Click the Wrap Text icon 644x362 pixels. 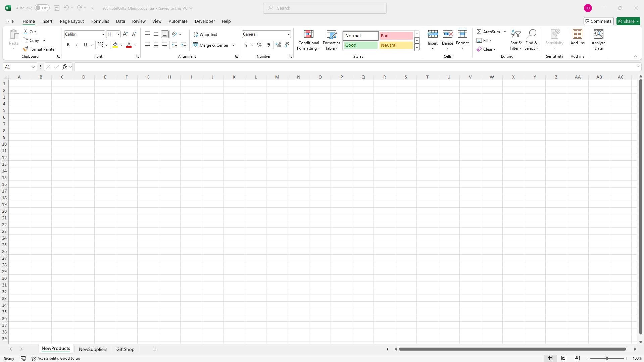click(x=196, y=34)
